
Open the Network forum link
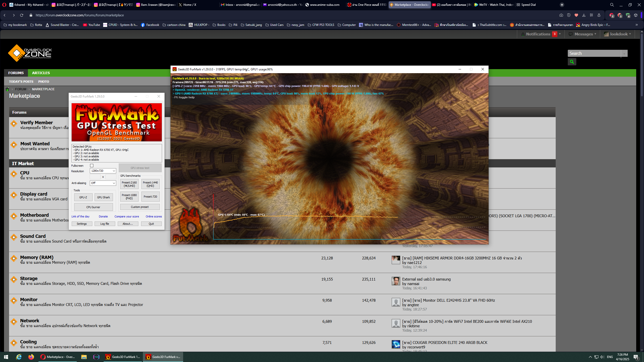[30, 321]
